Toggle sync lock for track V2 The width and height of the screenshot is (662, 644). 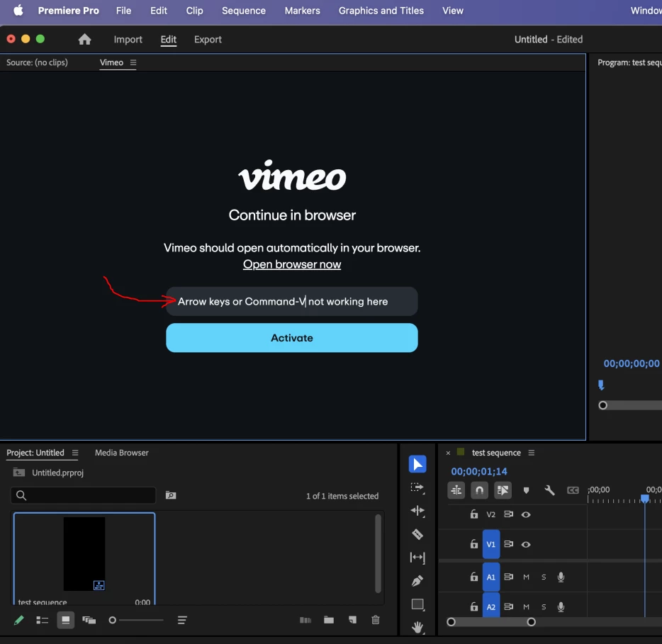[508, 514]
